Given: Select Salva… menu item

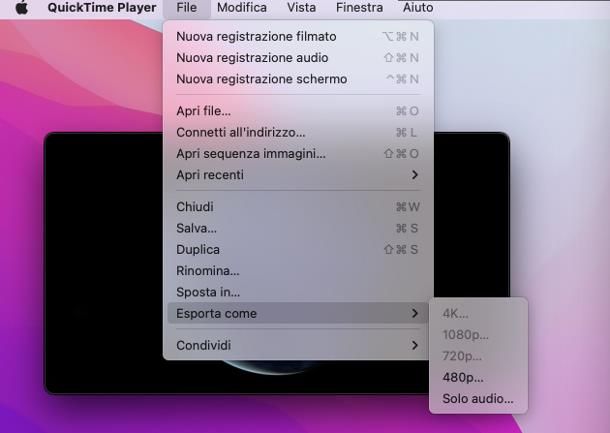Looking at the screenshot, I should 298,228.
